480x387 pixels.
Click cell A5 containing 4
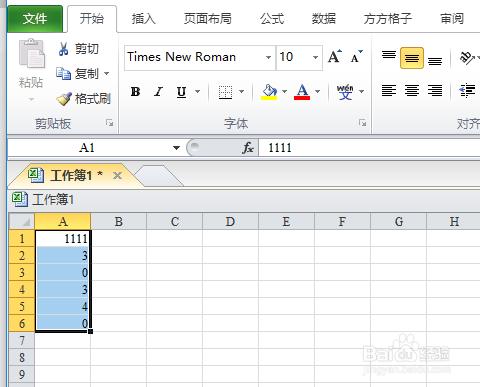pyautogui.click(x=63, y=306)
